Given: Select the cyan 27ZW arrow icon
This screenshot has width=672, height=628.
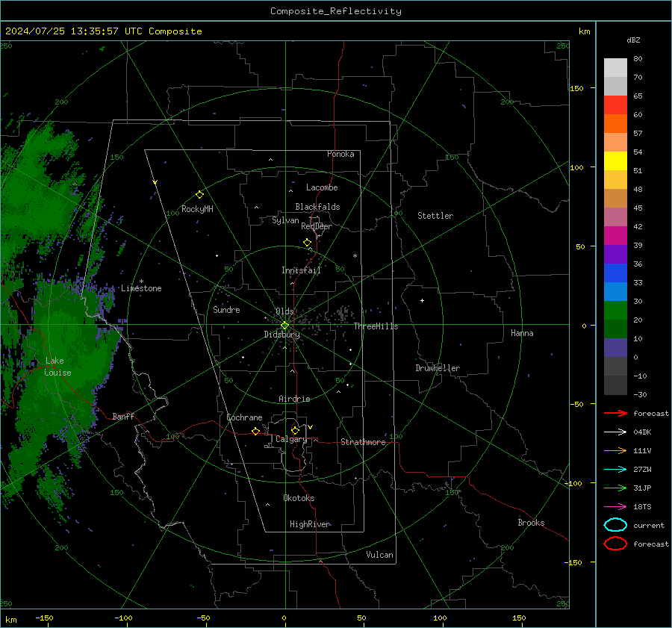Looking at the screenshot, I should click(615, 470).
